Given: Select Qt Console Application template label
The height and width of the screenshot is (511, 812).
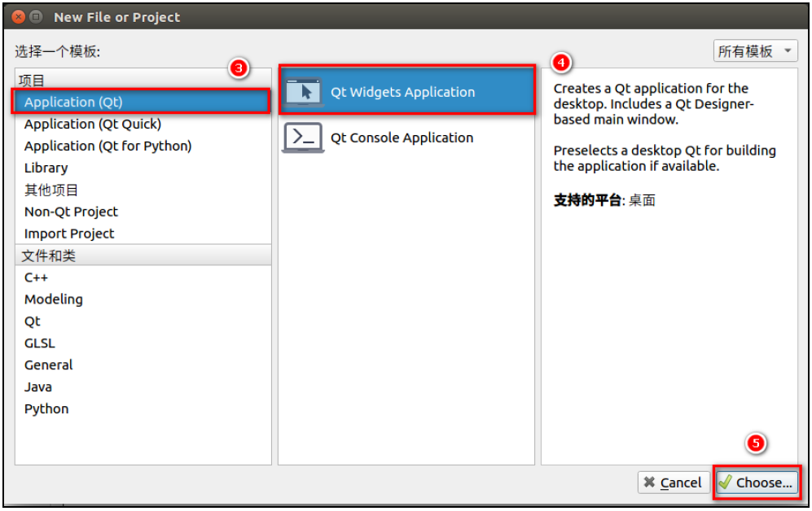Looking at the screenshot, I should (x=402, y=138).
